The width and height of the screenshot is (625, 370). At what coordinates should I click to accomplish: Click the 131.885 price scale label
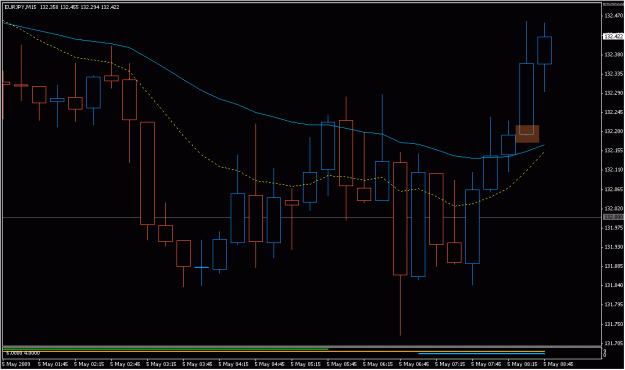(614, 266)
